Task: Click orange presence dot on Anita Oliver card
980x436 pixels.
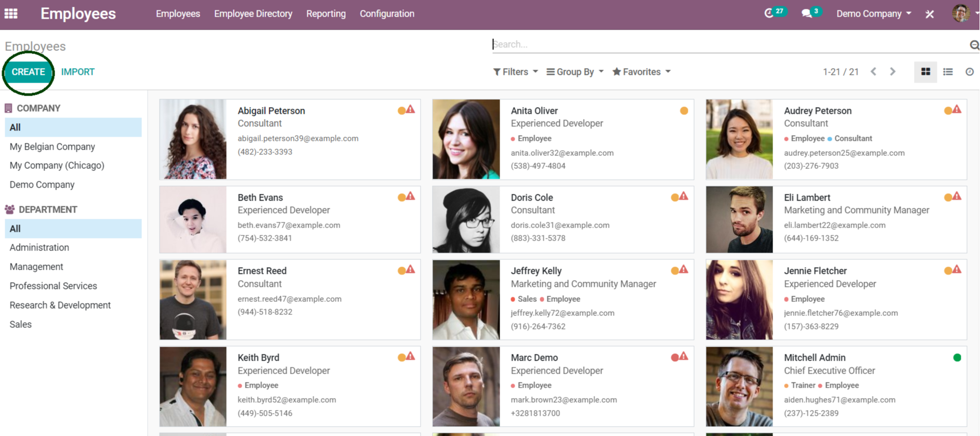Action: tap(684, 111)
